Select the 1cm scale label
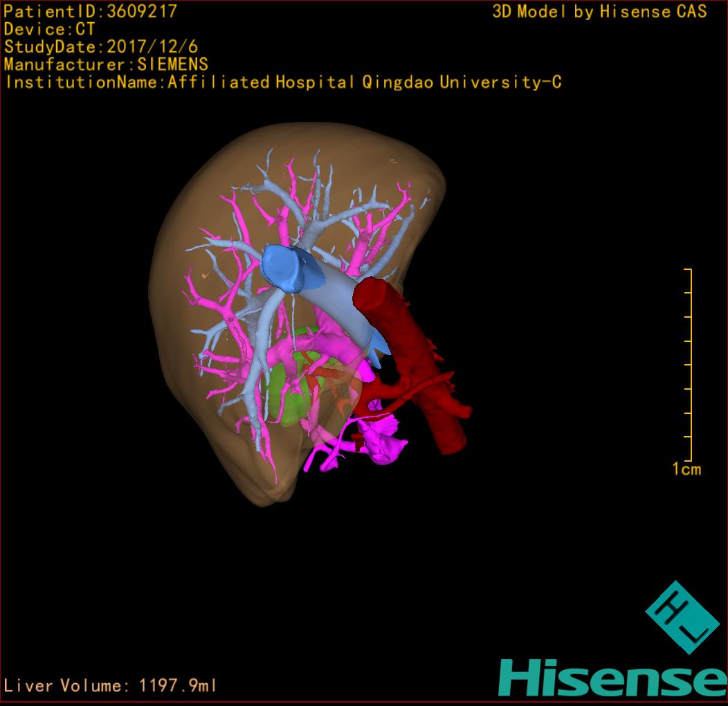The height and width of the screenshot is (706, 728). point(686,469)
